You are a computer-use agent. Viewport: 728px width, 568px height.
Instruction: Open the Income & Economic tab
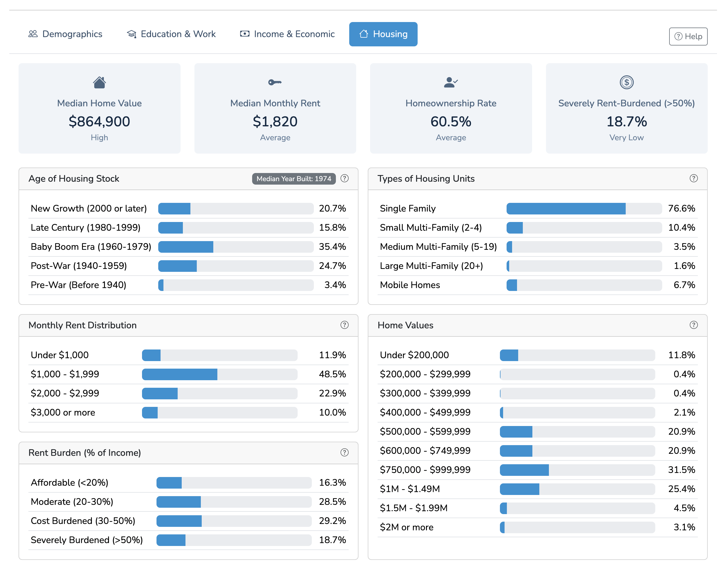(x=287, y=34)
